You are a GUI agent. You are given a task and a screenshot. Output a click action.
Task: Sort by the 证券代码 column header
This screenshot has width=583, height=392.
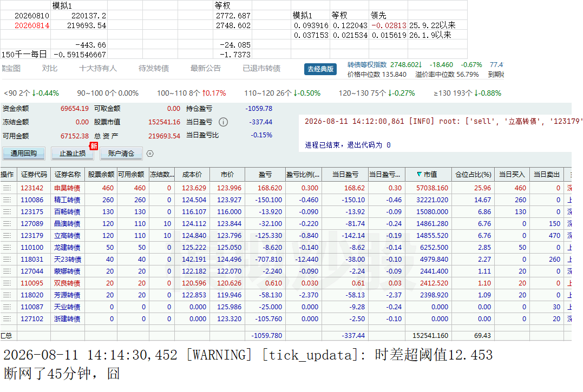(x=34, y=175)
